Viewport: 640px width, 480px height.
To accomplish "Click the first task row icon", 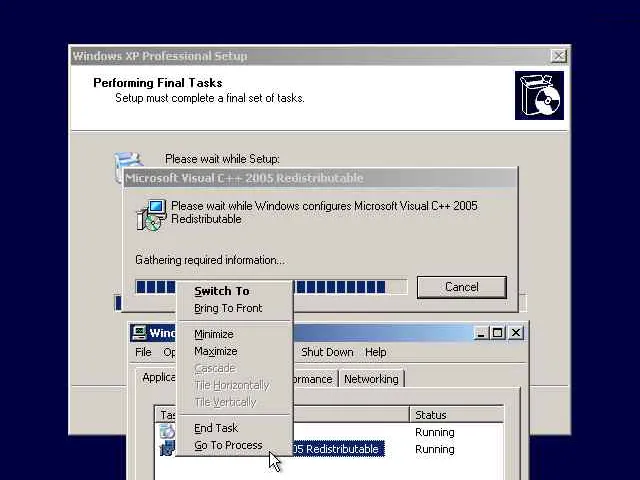I will pos(167,431).
